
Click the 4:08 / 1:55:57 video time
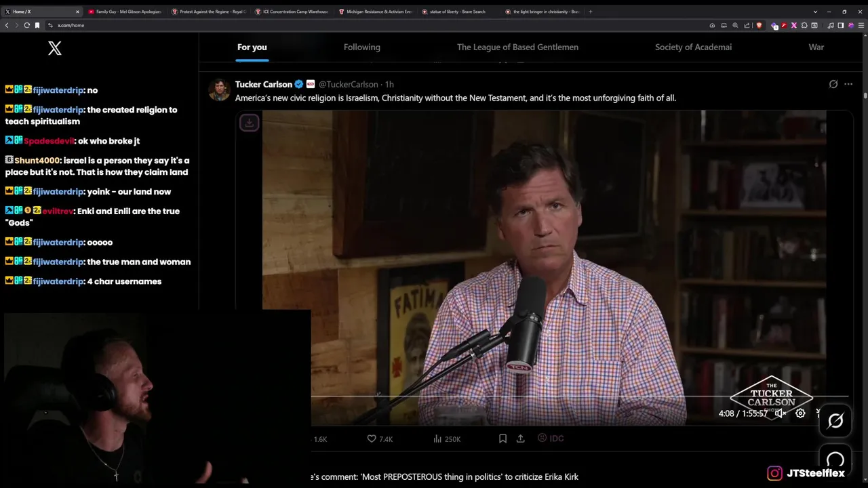[743, 413]
